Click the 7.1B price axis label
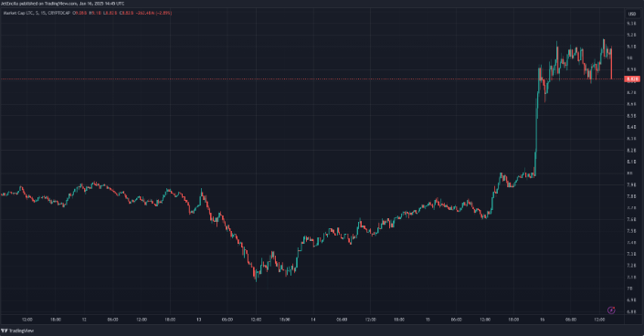The image size is (644, 336). click(x=632, y=277)
